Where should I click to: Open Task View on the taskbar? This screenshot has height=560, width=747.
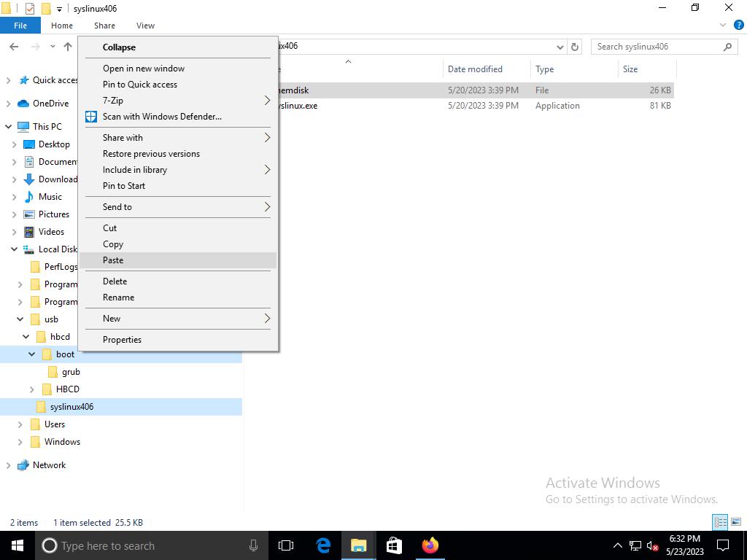[x=286, y=545]
